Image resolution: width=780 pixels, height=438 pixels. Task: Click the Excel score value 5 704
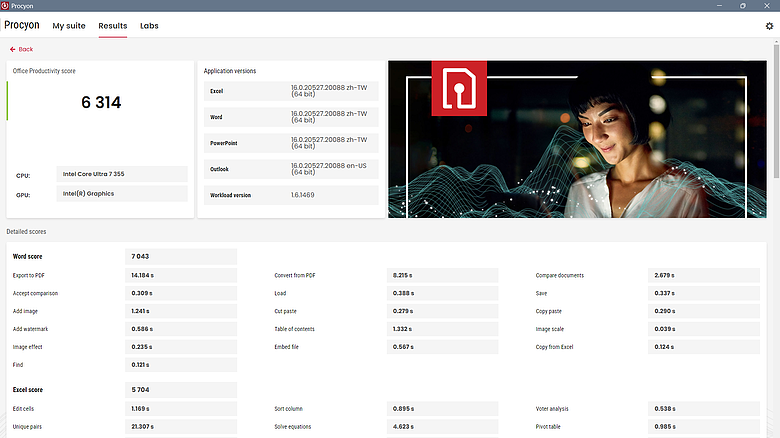click(x=181, y=390)
